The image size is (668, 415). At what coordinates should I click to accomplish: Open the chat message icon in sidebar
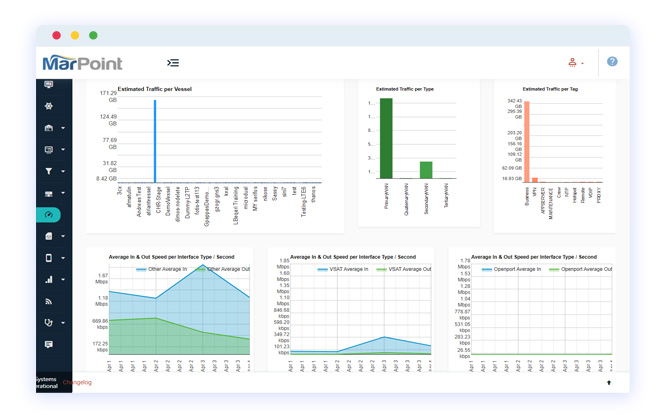tap(48, 344)
